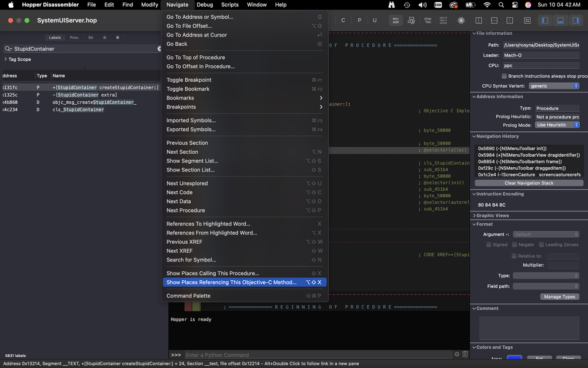Image resolution: width=588 pixels, height=368 pixels.
Task: Select the -[StupidContainer extra] label row
Action: click(x=81, y=95)
